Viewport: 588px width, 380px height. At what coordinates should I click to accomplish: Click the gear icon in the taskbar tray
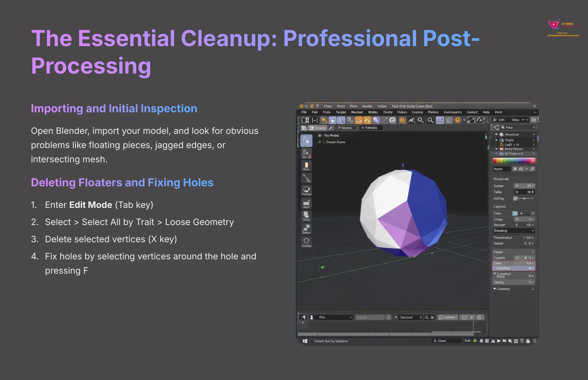tap(481, 341)
